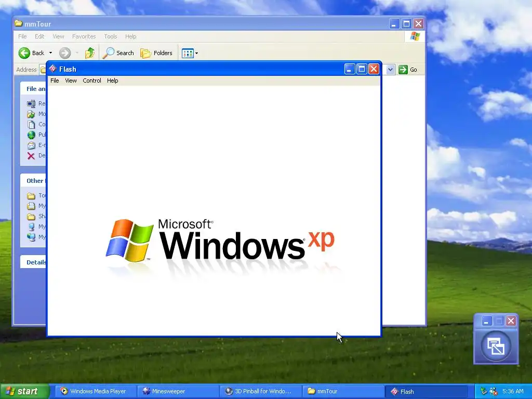Expand the address bar dropdown arrow
This screenshot has width=532, height=399.
(x=390, y=70)
